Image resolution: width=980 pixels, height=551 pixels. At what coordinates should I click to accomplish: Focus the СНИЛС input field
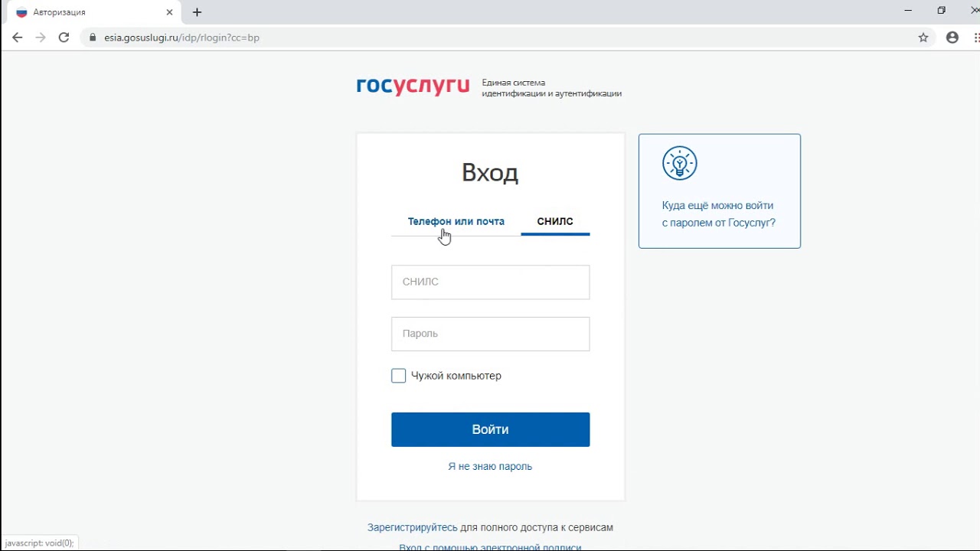click(490, 282)
